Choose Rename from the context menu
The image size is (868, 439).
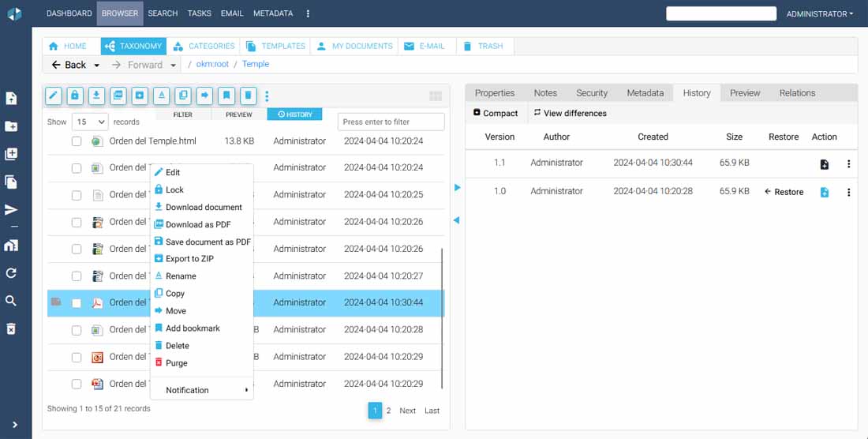[x=181, y=276]
